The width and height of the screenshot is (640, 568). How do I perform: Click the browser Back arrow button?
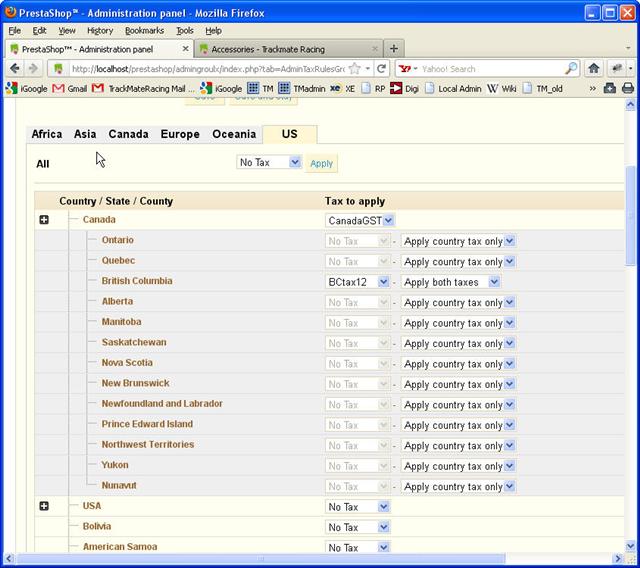[x=15, y=68]
